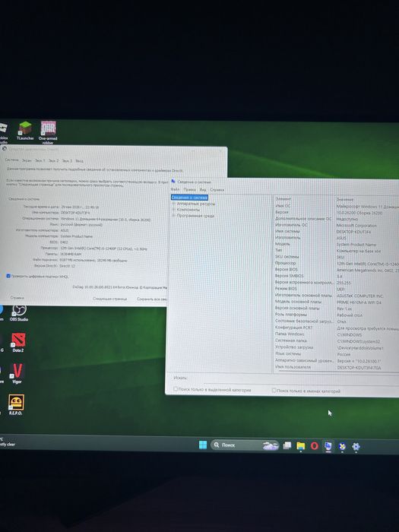Select the Версия BIOS row
This screenshot has width=399, height=532.
pos(337,270)
